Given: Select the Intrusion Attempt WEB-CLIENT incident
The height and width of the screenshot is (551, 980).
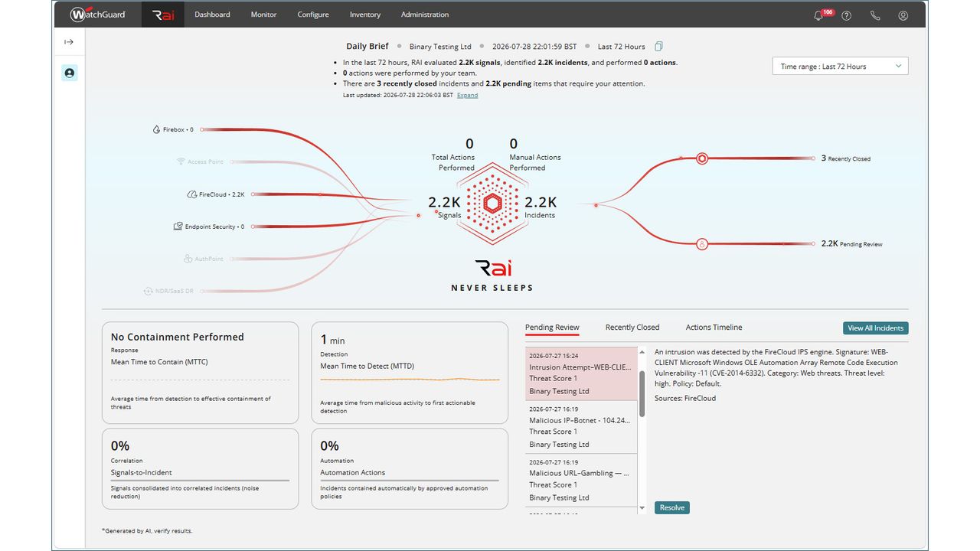Looking at the screenshot, I should [581, 373].
